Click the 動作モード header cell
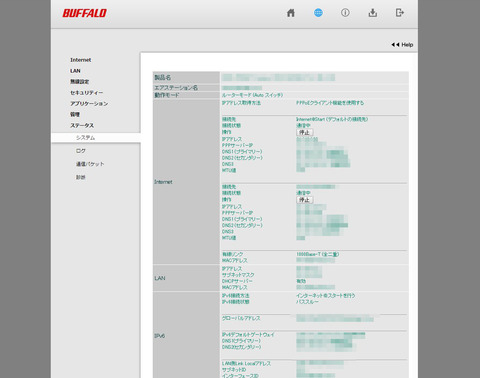This screenshot has width=480, height=378. (x=186, y=95)
